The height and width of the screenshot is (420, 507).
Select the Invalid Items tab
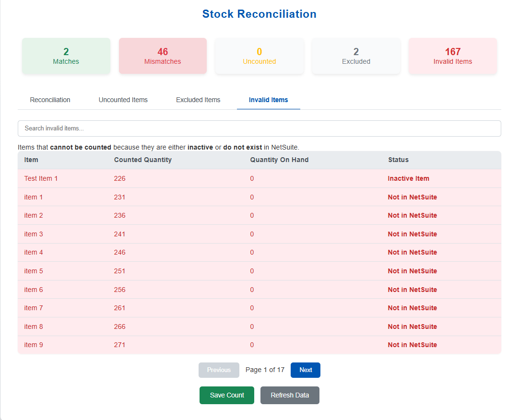[x=268, y=100]
